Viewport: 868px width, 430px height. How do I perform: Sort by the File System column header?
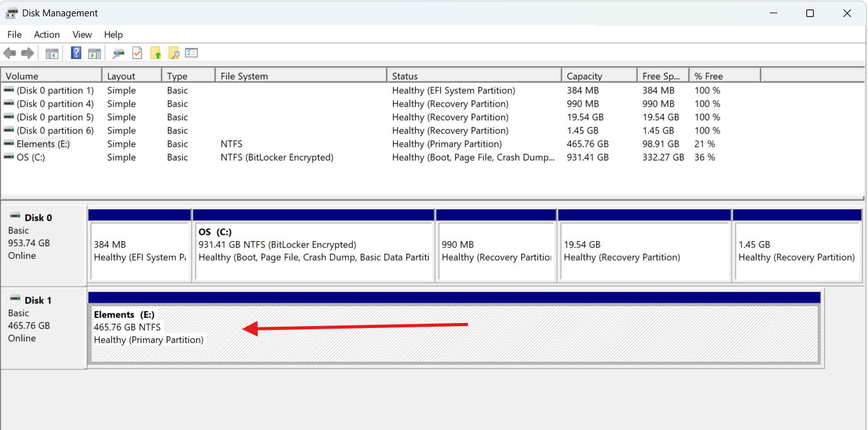(x=301, y=76)
